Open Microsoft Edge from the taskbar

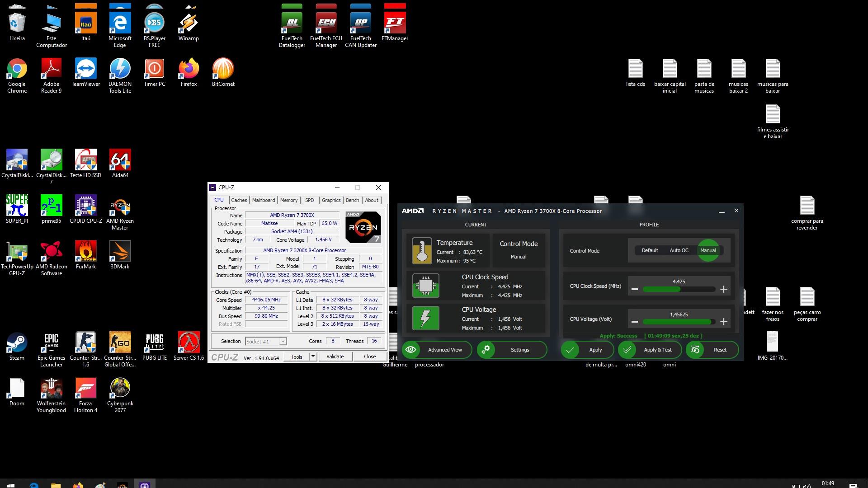[34, 485]
